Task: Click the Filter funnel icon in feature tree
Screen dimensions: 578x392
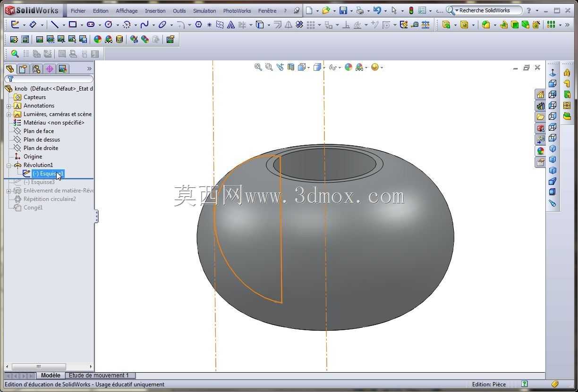Action: (x=10, y=79)
